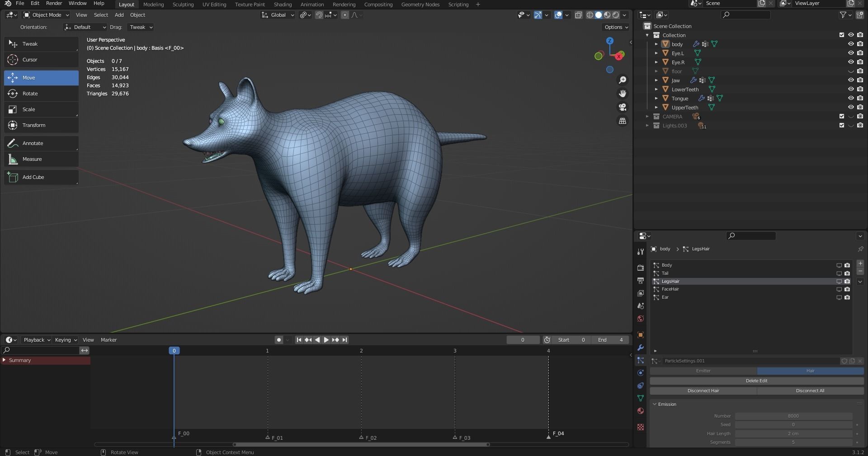Open the Object Mode dropdown
This screenshot has height=456, width=868.
[46, 15]
